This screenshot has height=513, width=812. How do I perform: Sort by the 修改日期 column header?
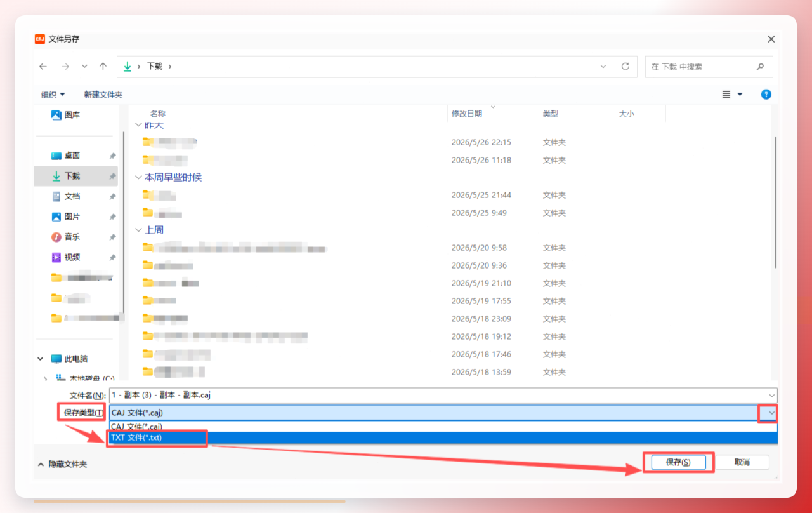pyautogui.click(x=467, y=114)
